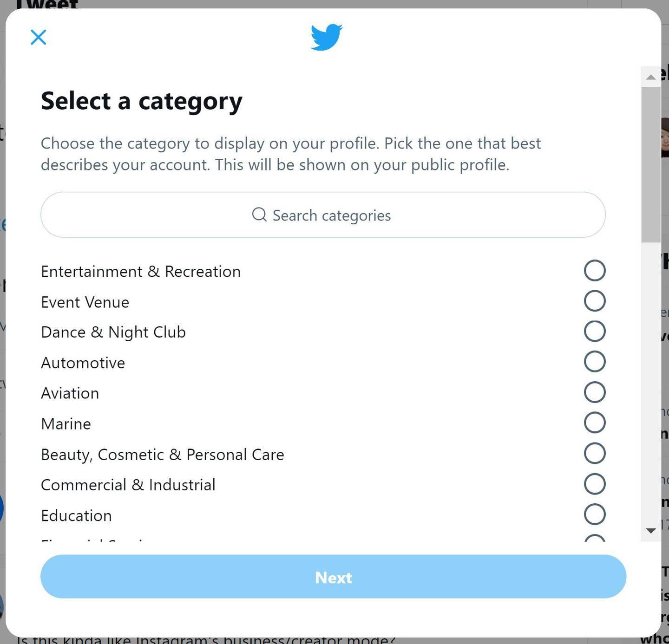Screen dimensions: 669x644
Task: Select the Entertainment & Recreation radio button
Action: click(595, 271)
